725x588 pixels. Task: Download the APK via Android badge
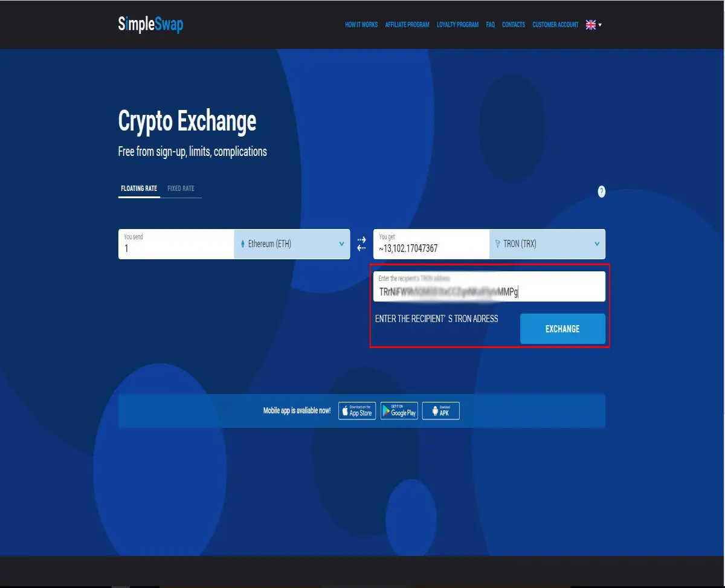pyautogui.click(x=441, y=411)
